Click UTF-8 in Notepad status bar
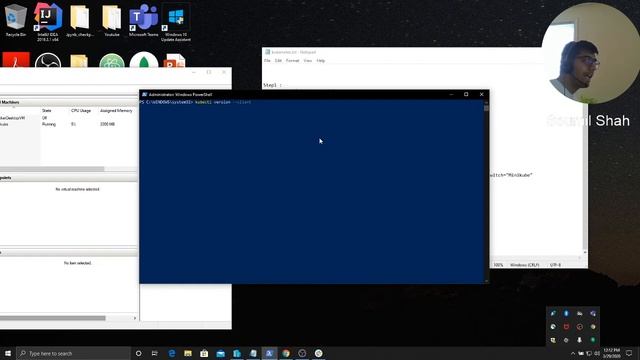Screen dimensions: 640x360 pyautogui.click(x=555, y=265)
